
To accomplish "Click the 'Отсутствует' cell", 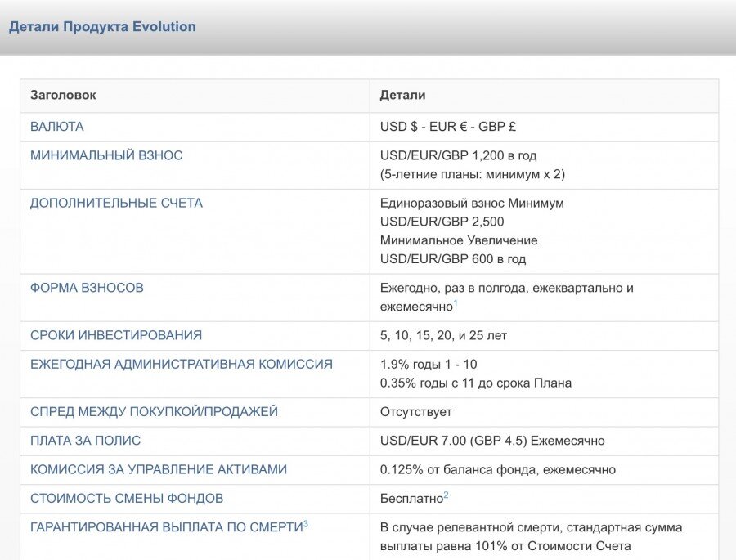I will [416, 412].
